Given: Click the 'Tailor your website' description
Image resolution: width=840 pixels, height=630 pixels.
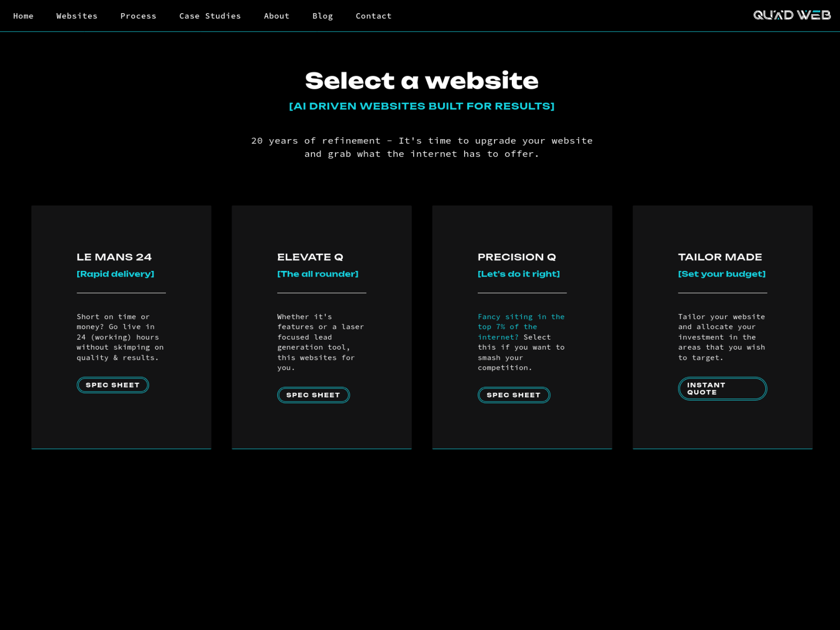Looking at the screenshot, I should [721, 337].
